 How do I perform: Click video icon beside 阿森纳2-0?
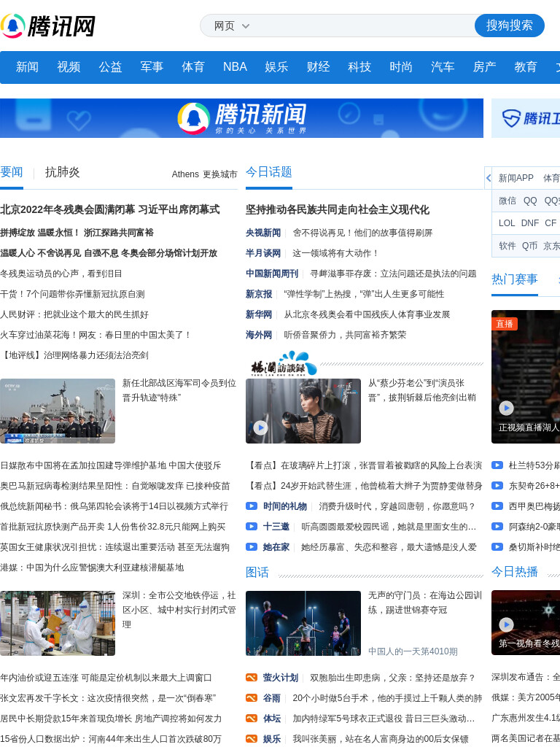497,527
